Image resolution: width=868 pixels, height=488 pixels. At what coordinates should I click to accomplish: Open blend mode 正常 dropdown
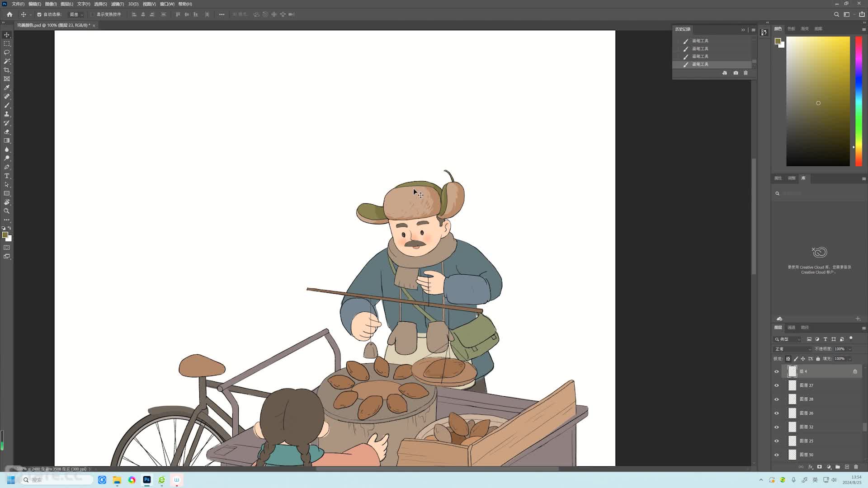coord(793,349)
